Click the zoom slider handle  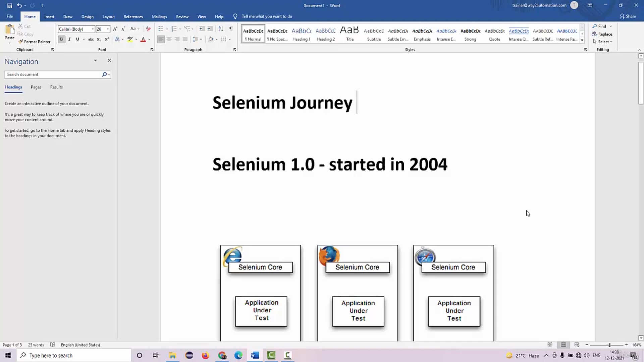click(609, 345)
